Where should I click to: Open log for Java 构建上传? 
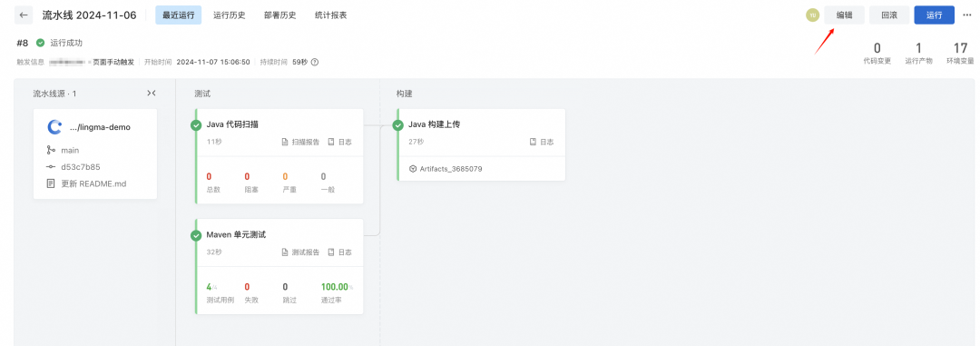point(542,142)
